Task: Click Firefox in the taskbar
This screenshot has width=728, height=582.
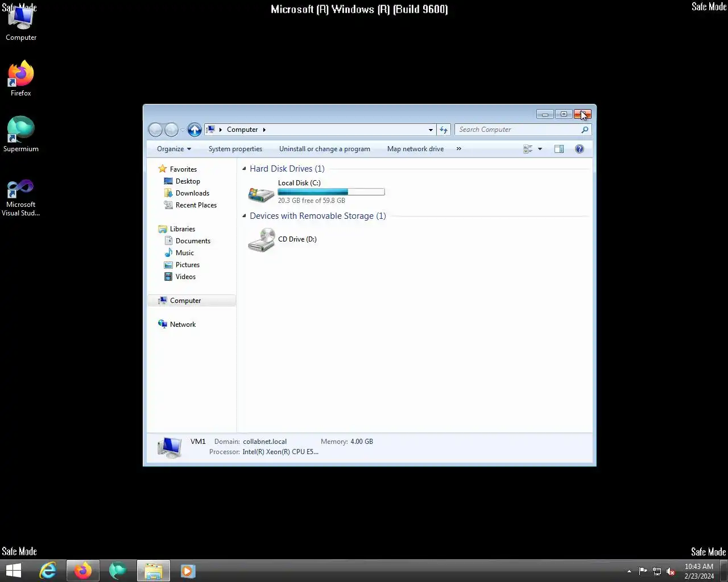Action: coord(83,571)
